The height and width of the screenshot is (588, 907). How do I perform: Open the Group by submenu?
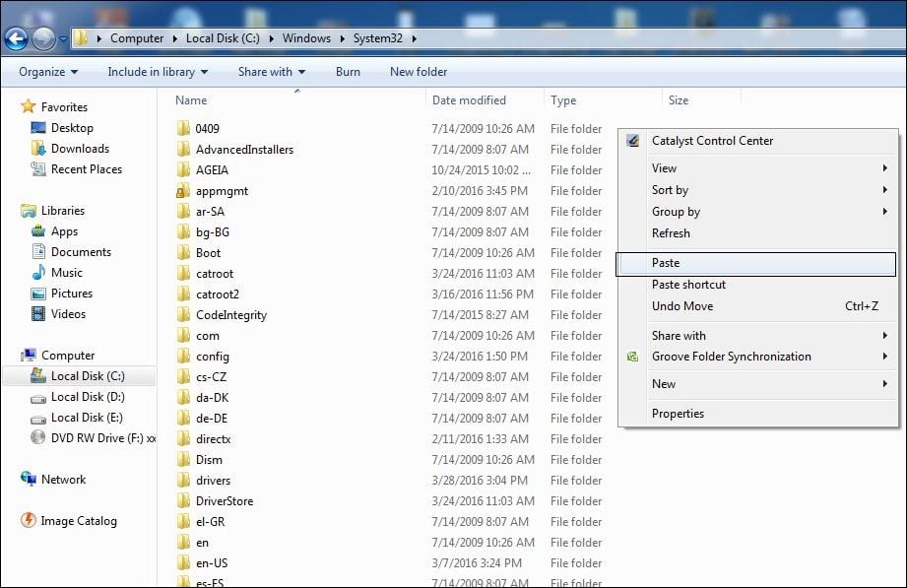coord(758,212)
